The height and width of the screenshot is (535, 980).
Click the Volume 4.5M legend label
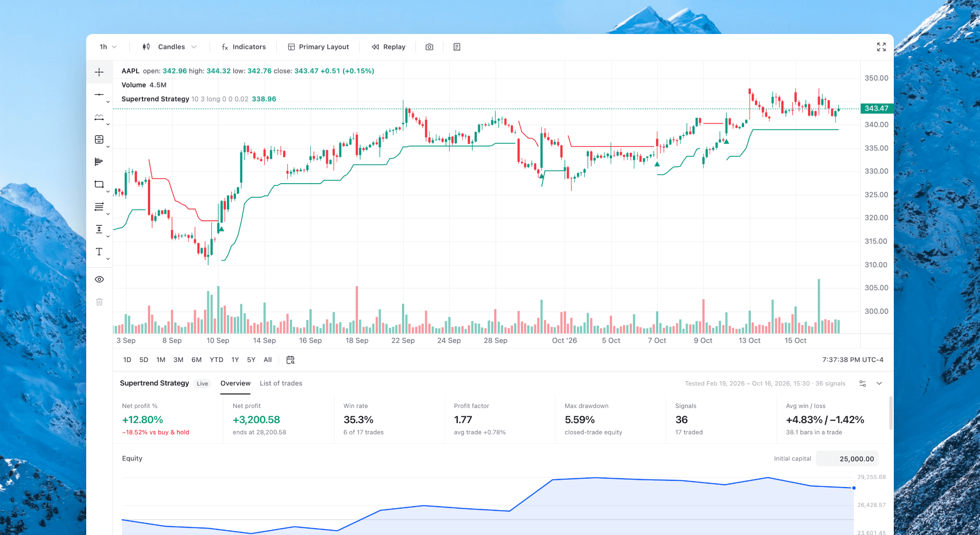(144, 85)
